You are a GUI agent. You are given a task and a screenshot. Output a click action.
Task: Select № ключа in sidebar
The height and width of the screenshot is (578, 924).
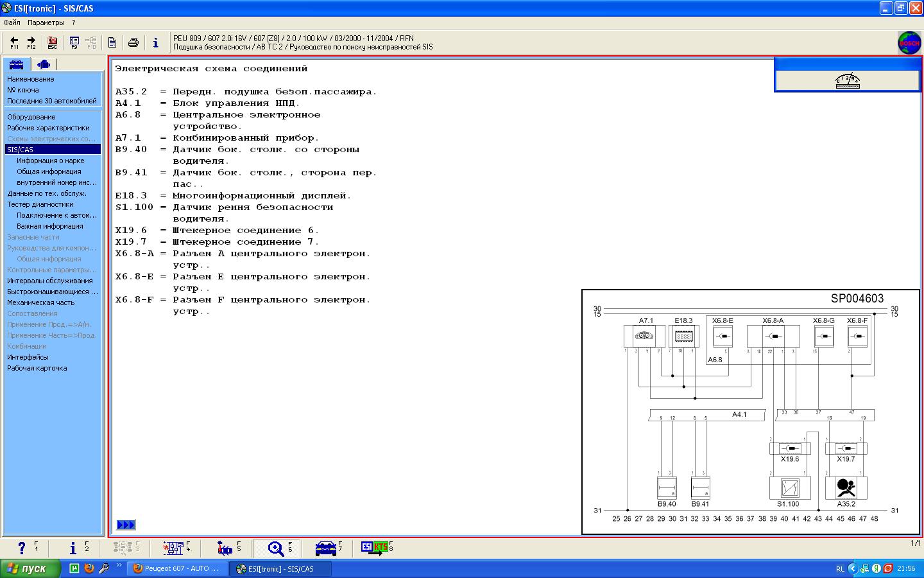[23, 90]
